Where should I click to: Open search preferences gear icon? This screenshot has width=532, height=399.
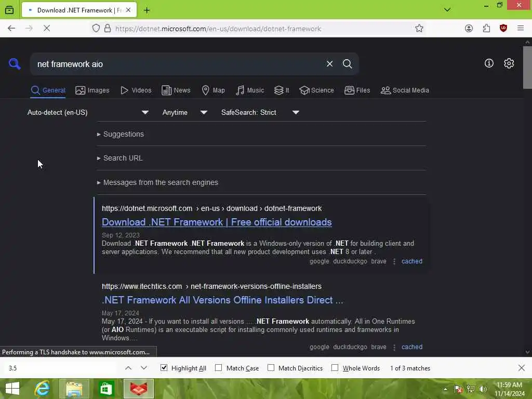(x=509, y=63)
